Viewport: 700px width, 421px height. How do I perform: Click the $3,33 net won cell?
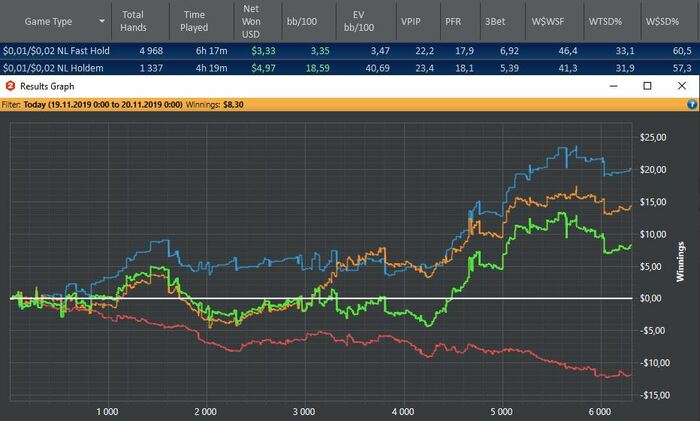tap(263, 51)
